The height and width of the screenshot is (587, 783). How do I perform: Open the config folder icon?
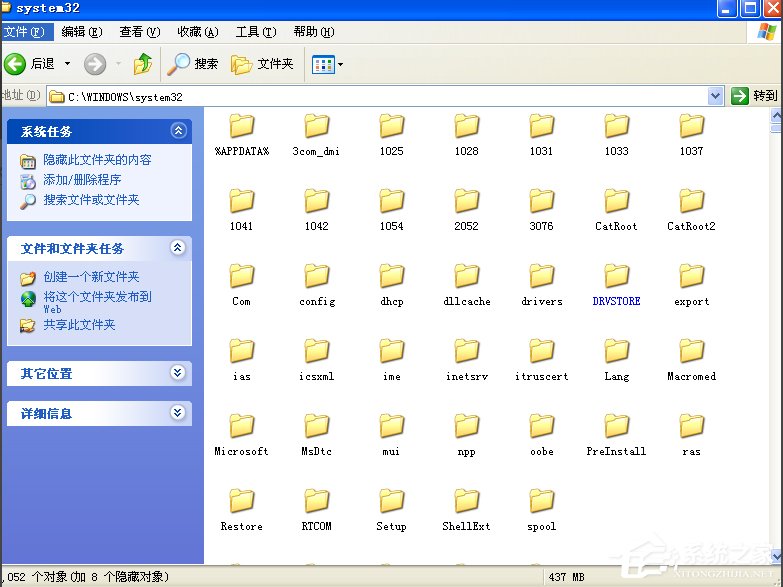pos(317,276)
